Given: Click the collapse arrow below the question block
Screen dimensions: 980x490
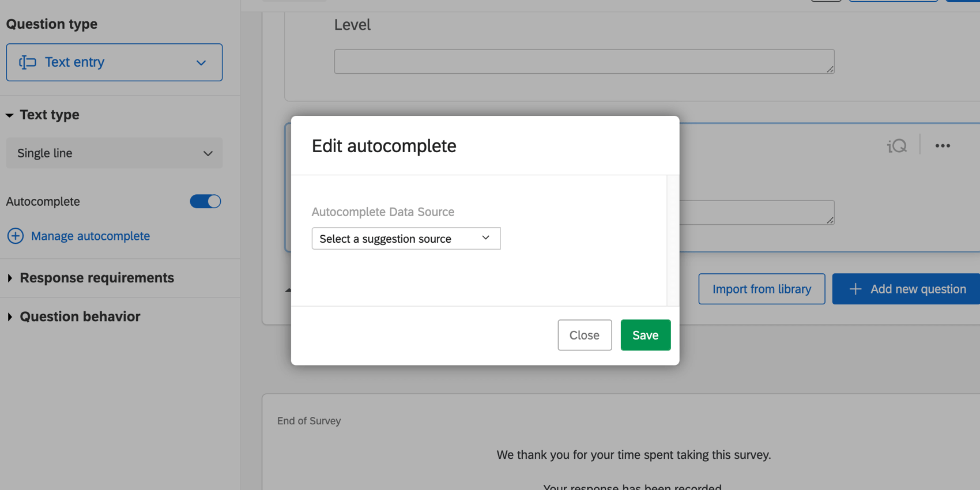Looking at the screenshot, I should 288,289.
